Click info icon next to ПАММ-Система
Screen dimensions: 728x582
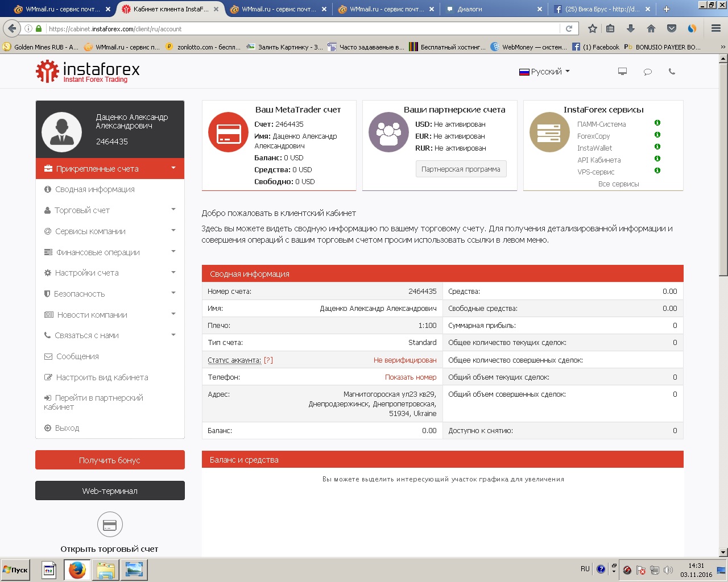pos(657,123)
